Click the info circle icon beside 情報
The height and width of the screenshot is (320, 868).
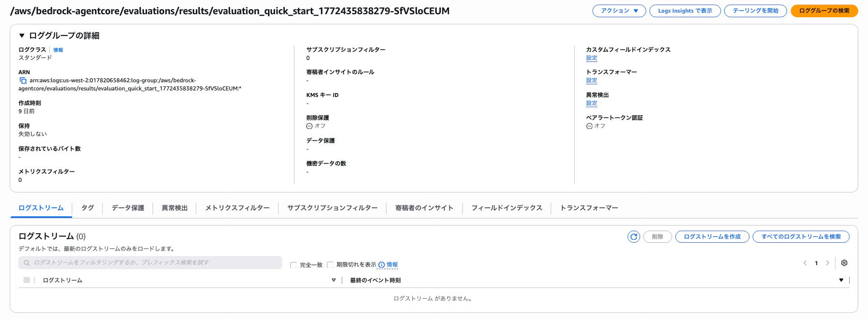(x=381, y=265)
